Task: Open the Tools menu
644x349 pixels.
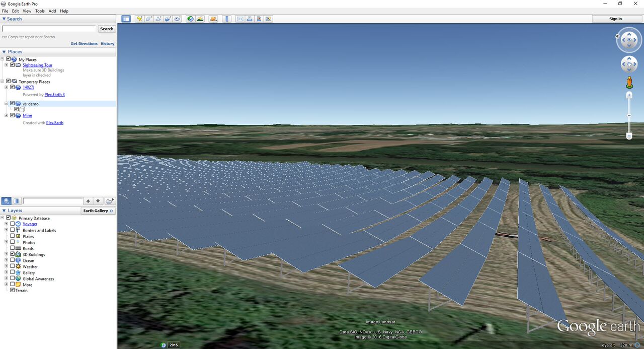Action: [x=40, y=11]
